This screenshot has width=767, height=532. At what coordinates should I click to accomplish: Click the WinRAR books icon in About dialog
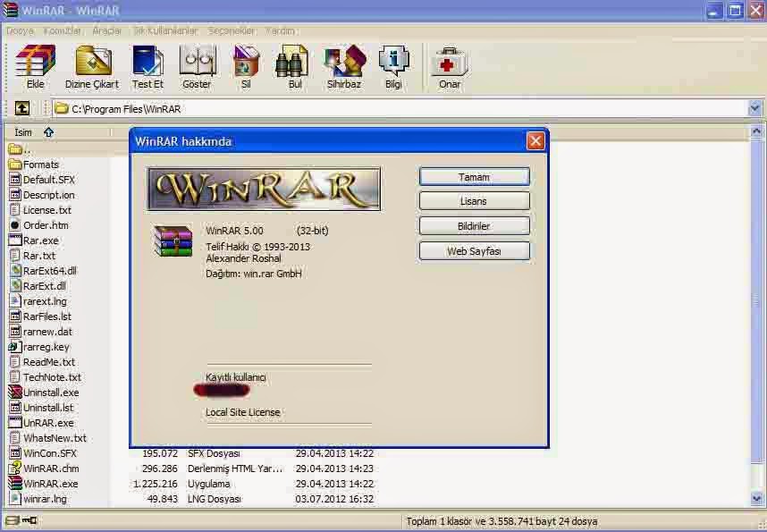point(173,241)
